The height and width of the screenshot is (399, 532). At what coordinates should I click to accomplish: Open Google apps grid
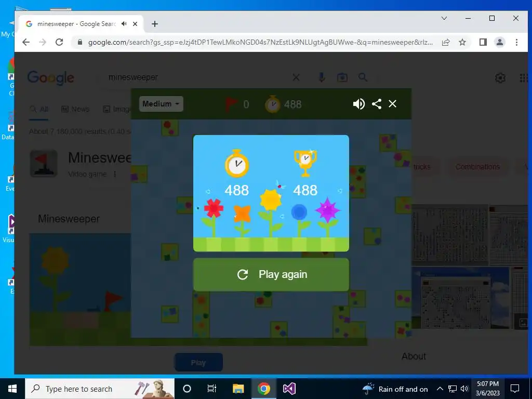click(x=524, y=78)
